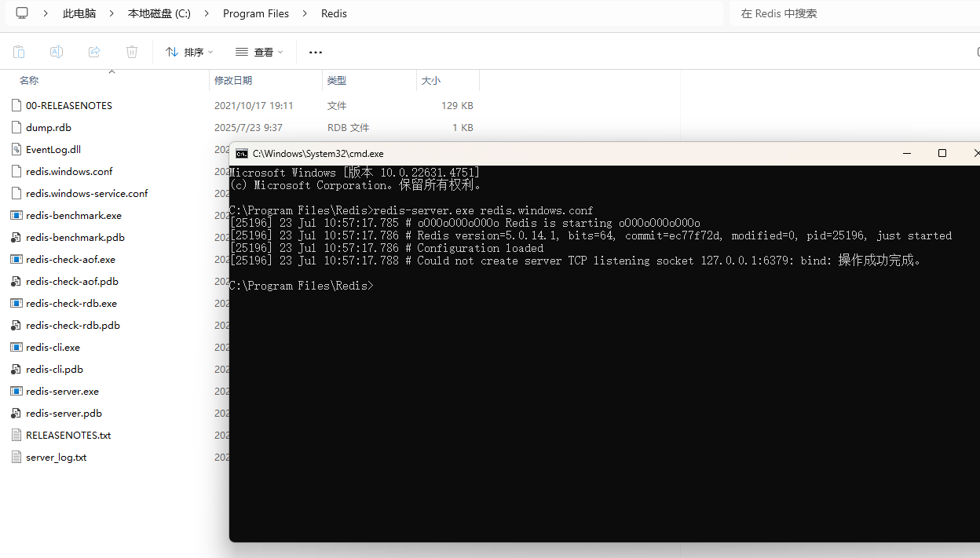Viewport: 980px width, 558px height.
Task: Open the 排序 sort dropdown
Action: 189,52
